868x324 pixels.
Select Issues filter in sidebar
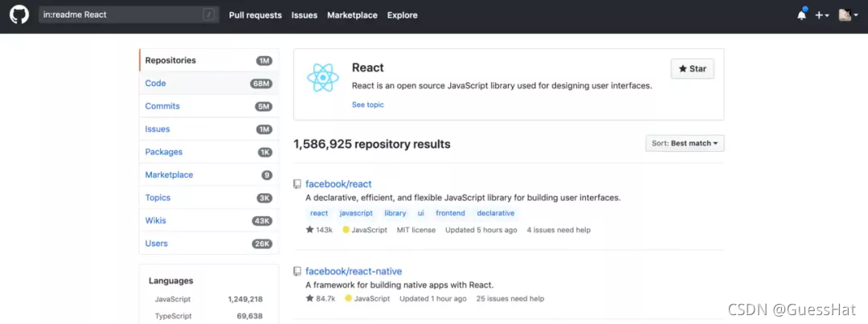[209, 129]
